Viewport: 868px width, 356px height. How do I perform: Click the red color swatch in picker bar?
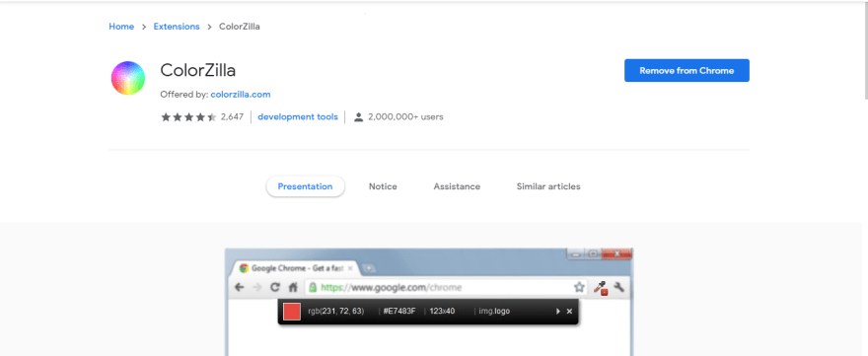(x=292, y=312)
